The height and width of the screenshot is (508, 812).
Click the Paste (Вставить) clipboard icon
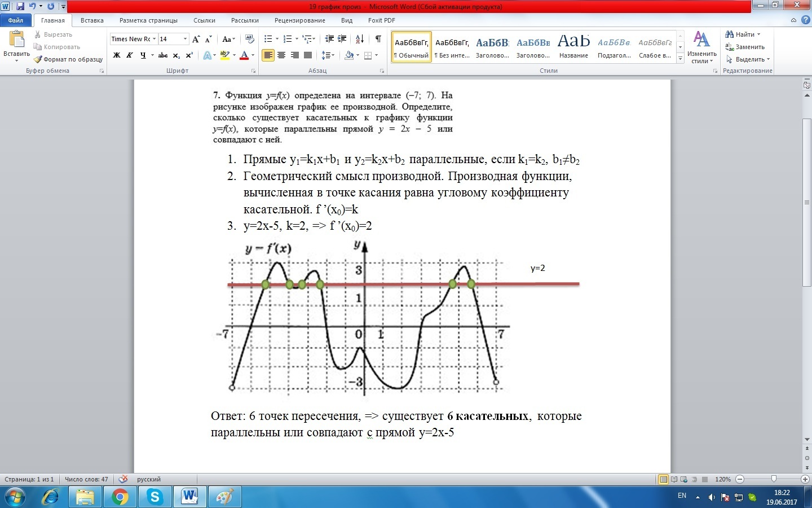click(x=16, y=40)
